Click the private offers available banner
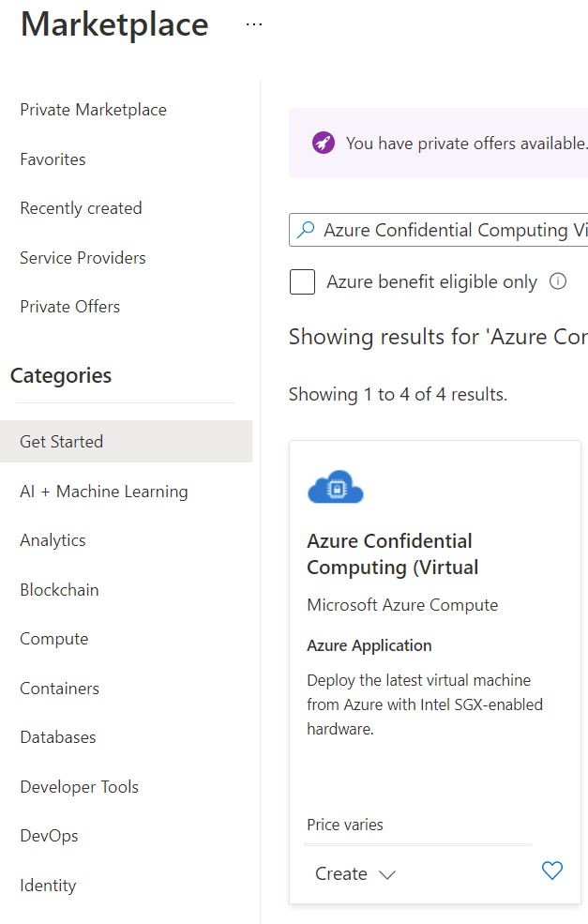The image size is (588, 924). (x=441, y=143)
